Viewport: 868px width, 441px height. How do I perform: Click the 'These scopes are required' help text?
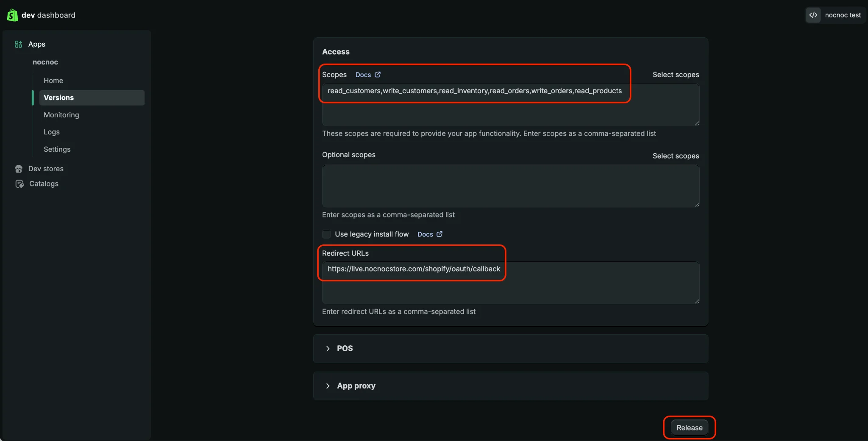click(x=489, y=133)
